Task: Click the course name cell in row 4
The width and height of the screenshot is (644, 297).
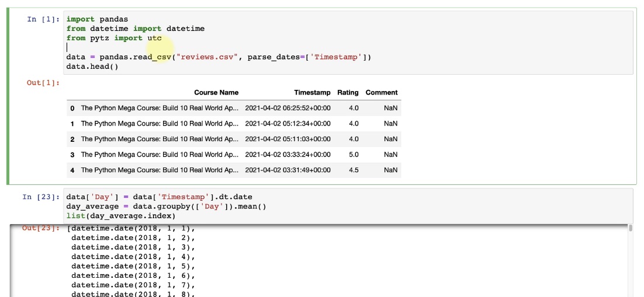Action: (x=160, y=170)
